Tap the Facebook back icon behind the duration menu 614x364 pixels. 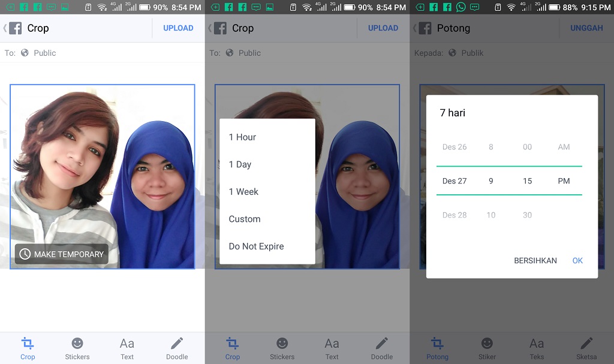pyautogui.click(x=217, y=28)
